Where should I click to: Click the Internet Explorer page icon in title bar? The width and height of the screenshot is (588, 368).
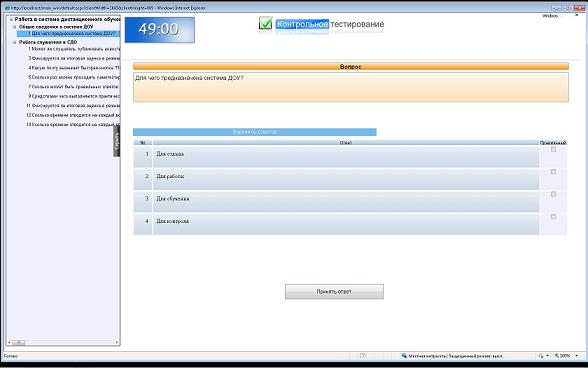(x=7, y=8)
